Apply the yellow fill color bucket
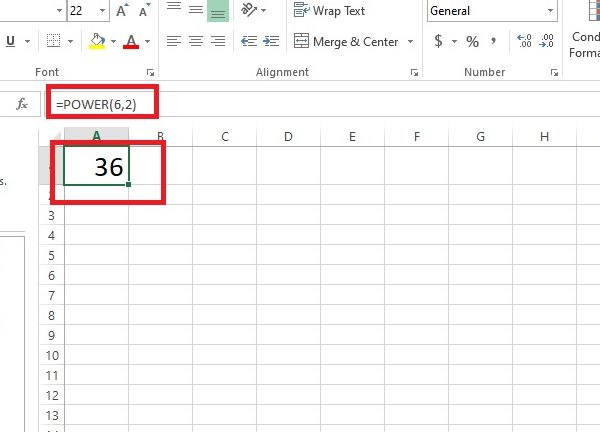Image resolution: width=600 pixels, height=432 pixels. pos(97,41)
